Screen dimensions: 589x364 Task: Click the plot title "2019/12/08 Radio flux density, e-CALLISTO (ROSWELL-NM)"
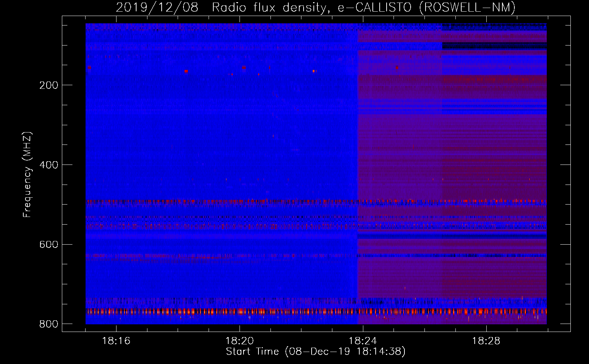[x=316, y=8]
